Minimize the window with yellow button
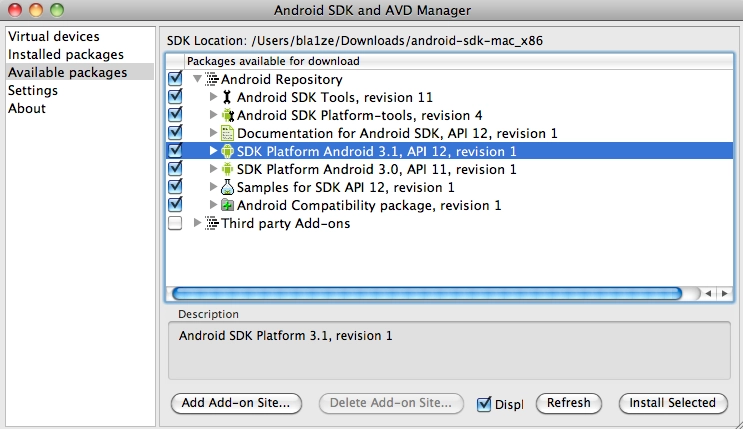 point(36,10)
